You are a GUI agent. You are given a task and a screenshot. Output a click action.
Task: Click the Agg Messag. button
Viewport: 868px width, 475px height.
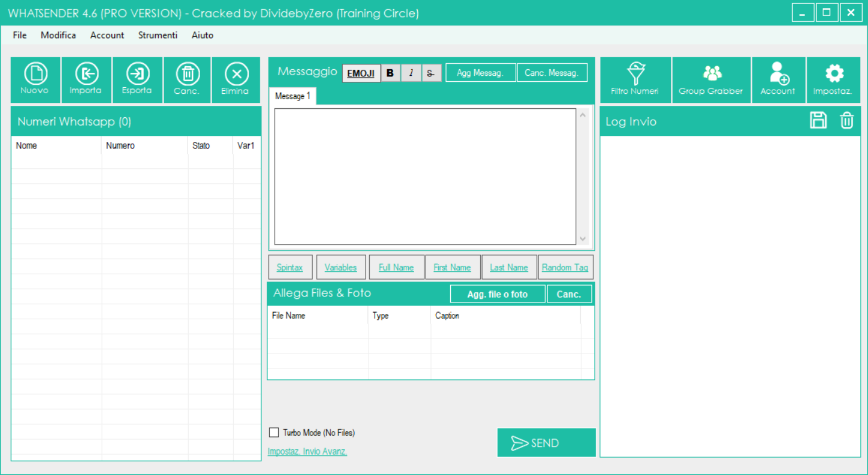[480, 73]
